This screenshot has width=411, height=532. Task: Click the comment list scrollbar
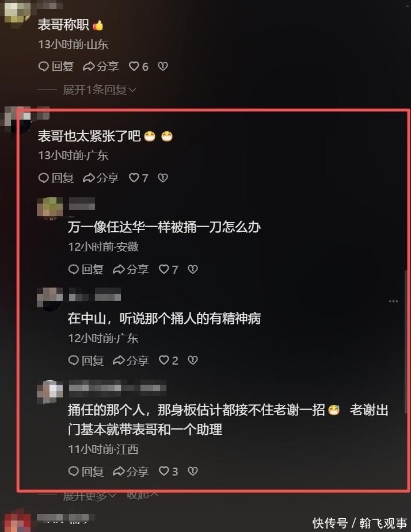click(406, 342)
